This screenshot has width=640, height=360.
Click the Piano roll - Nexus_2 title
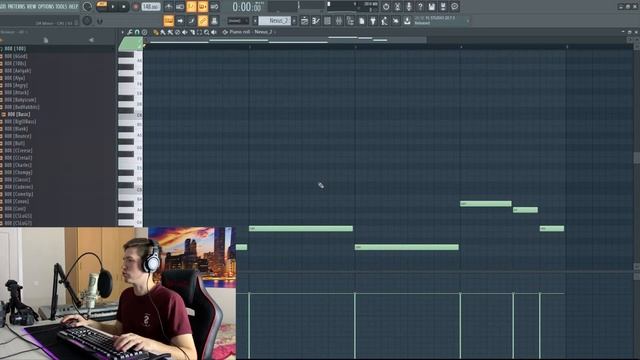[x=251, y=32]
